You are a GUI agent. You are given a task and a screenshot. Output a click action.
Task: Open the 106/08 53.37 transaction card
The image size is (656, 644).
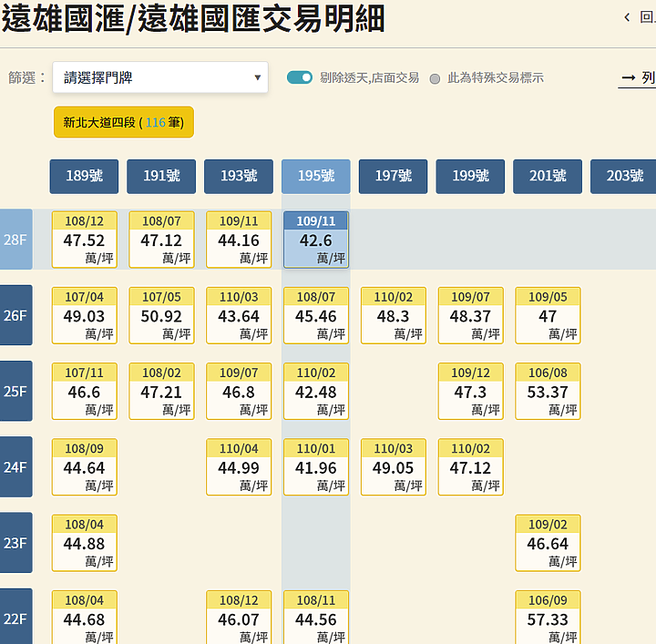pos(548,391)
